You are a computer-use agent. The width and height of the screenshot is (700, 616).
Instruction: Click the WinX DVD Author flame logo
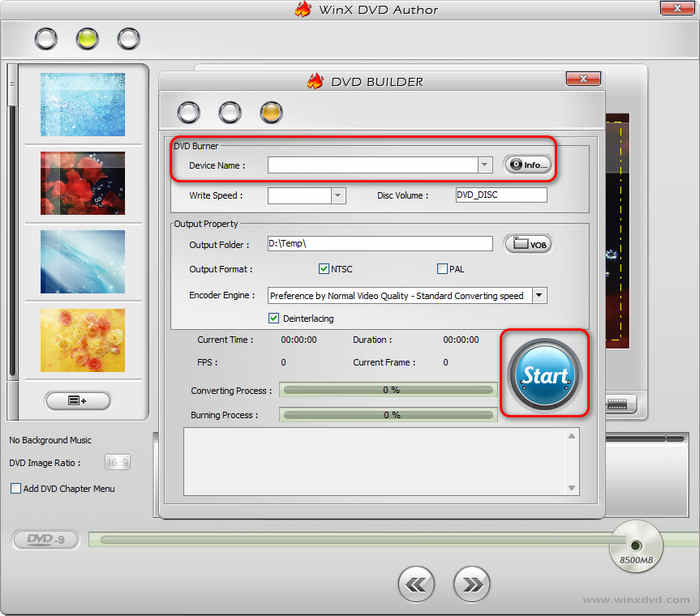(303, 9)
